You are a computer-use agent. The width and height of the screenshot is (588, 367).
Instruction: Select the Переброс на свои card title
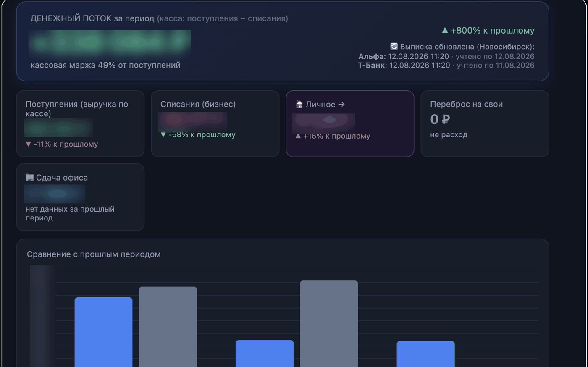tap(466, 104)
